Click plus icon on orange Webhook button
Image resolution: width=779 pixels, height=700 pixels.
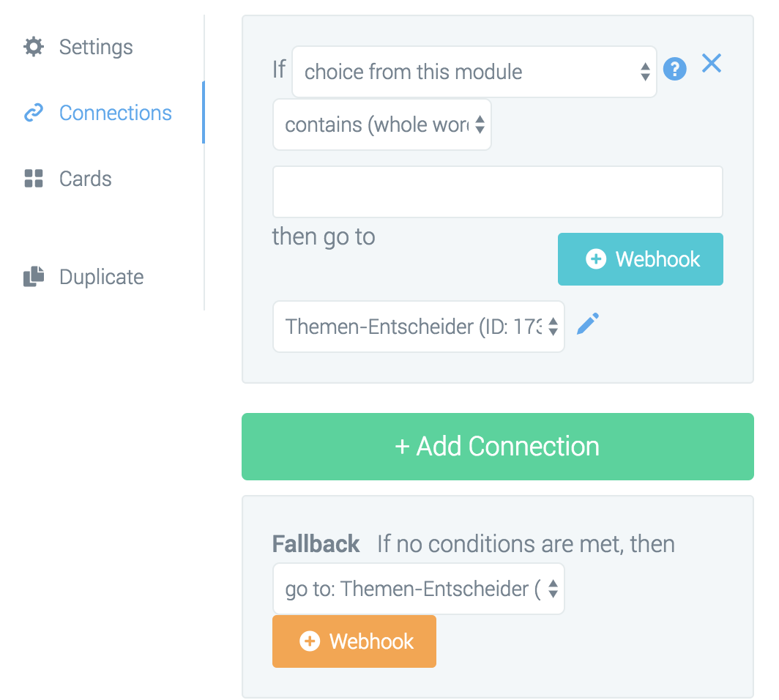point(310,641)
